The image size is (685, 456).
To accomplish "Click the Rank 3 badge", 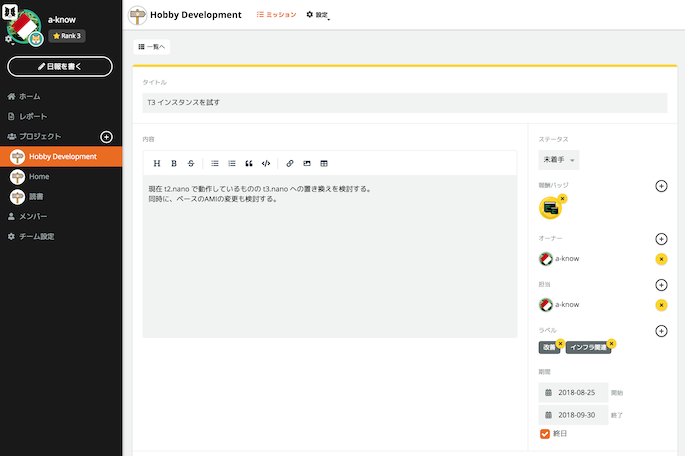I will [x=67, y=36].
